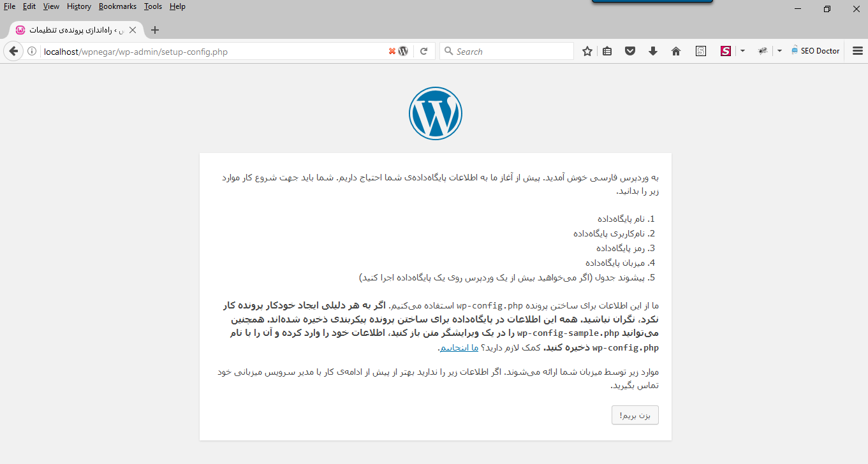The width and height of the screenshot is (868, 464).
Task: Click the WordPress logo above the setup box
Action: pos(436,113)
